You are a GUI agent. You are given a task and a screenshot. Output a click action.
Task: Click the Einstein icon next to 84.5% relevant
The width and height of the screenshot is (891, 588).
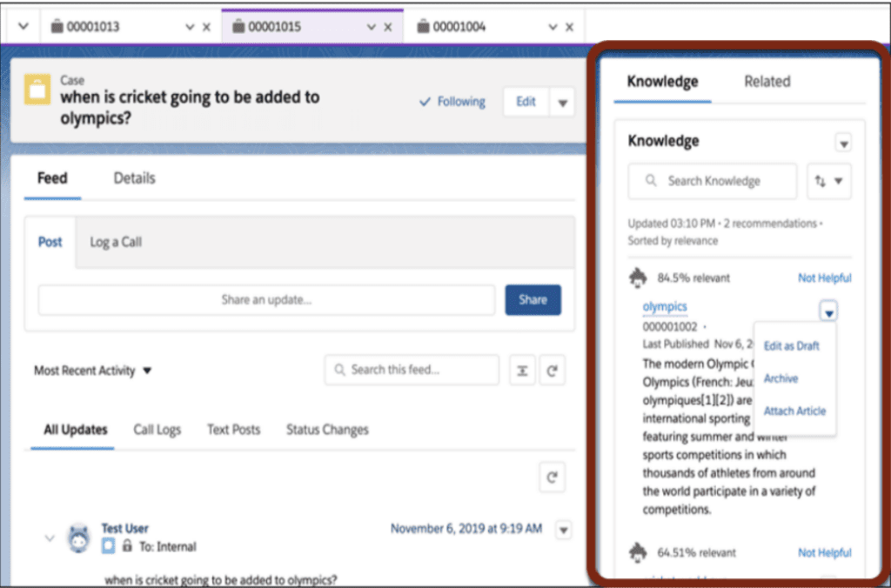point(639,278)
